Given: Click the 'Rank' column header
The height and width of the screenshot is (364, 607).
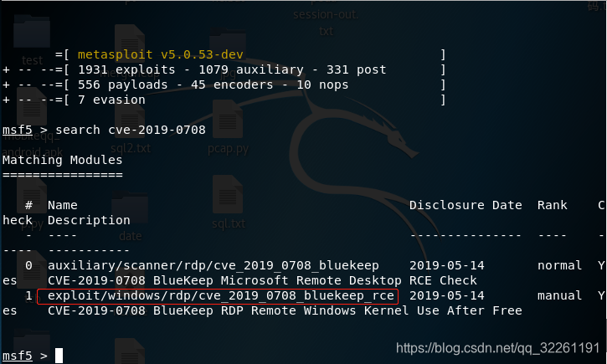Looking at the screenshot, I should [553, 205].
